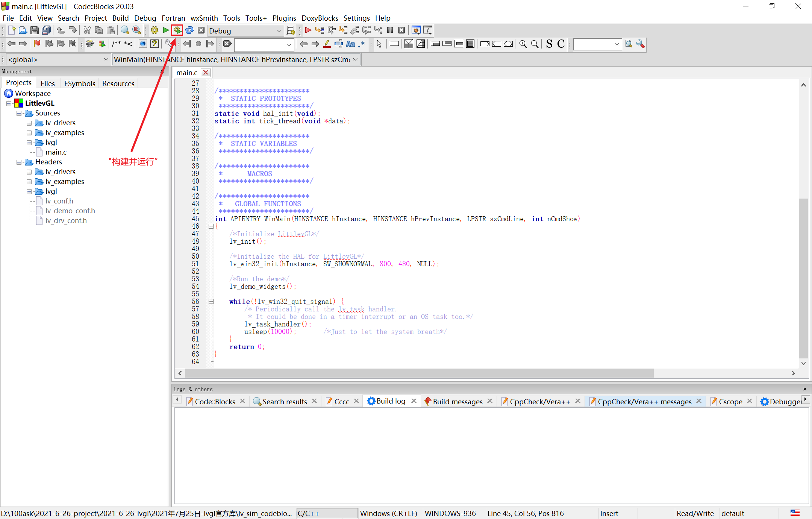Image resolution: width=812 pixels, height=519 pixels.
Task: Select the Match case toggle icon
Action: click(350, 44)
